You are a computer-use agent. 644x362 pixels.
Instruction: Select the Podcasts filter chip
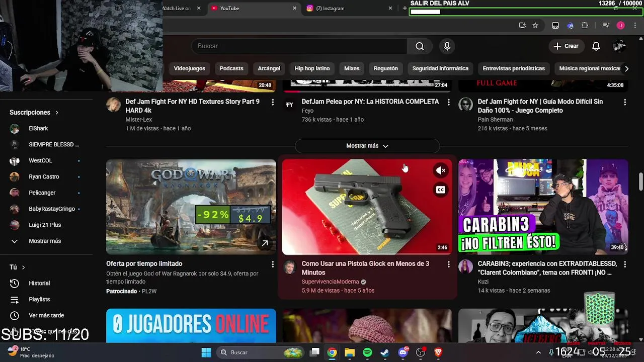pos(231,68)
